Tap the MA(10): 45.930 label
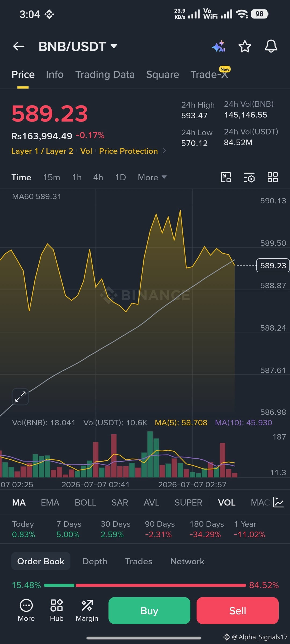Image resolution: width=290 pixels, height=644 pixels. tap(244, 423)
